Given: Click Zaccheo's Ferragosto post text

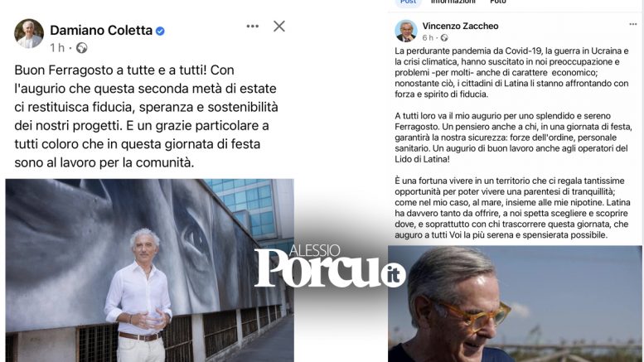Looking at the screenshot, I should (x=512, y=142).
